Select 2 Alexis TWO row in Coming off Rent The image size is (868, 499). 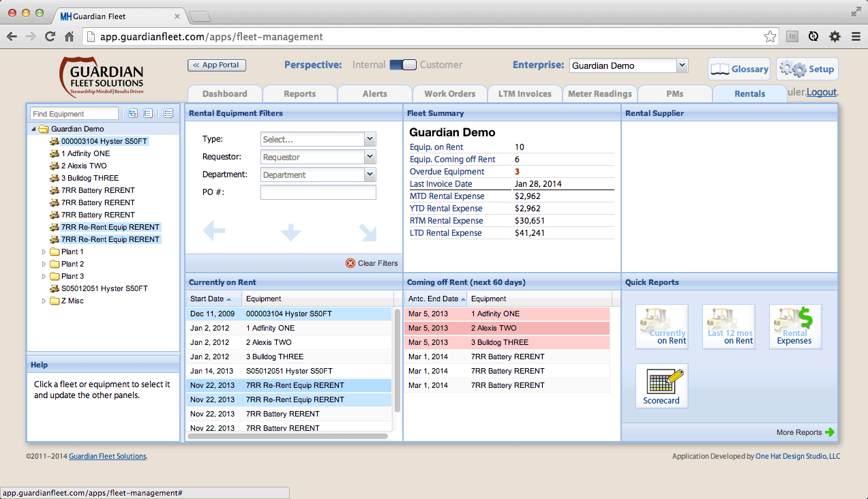pyautogui.click(x=507, y=328)
